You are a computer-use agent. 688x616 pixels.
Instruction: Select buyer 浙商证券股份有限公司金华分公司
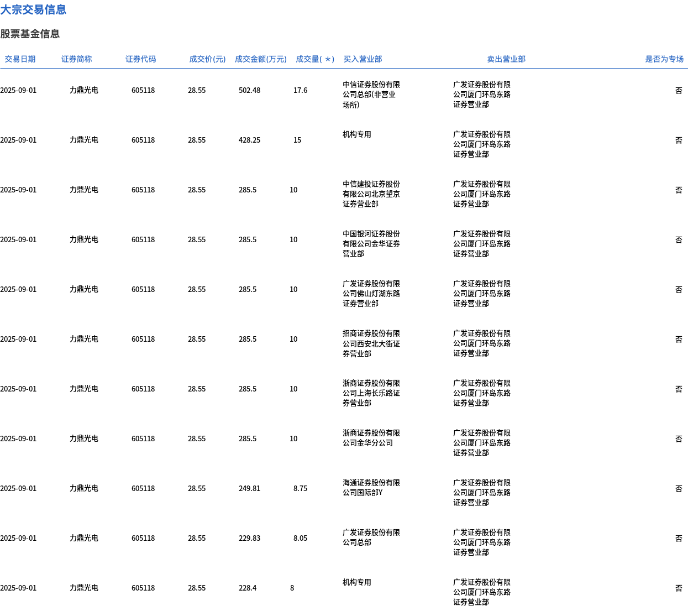tap(371, 438)
